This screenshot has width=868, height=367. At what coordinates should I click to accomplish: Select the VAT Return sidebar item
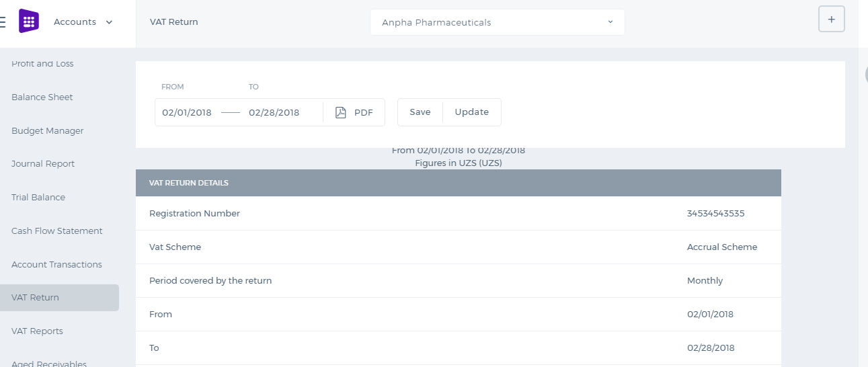[x=59, y=298]
